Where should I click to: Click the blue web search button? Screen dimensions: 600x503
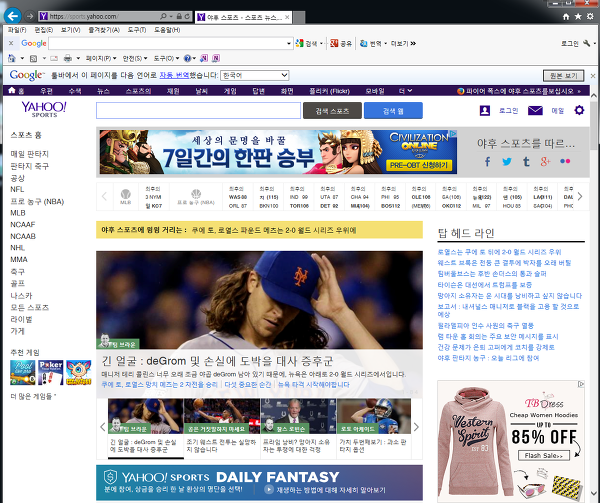point(393,111)
